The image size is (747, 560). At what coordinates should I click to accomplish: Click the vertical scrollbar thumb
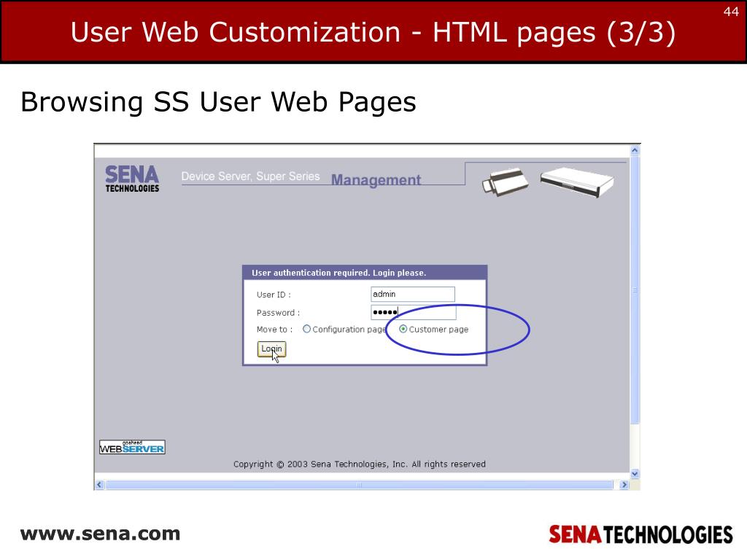(x=635, y=290)
